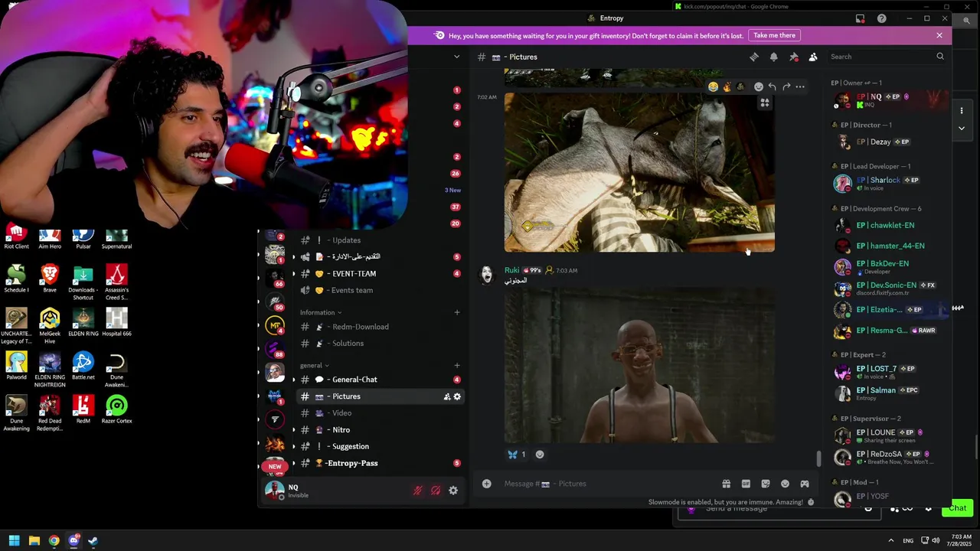
Task: Open the apps/activities controller icon
Action: pos(805,484)
